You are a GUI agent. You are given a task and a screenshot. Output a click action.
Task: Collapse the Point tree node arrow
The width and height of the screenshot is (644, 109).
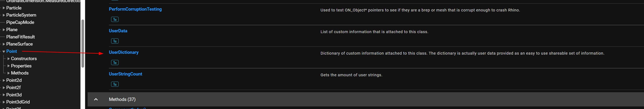[4, 51]
